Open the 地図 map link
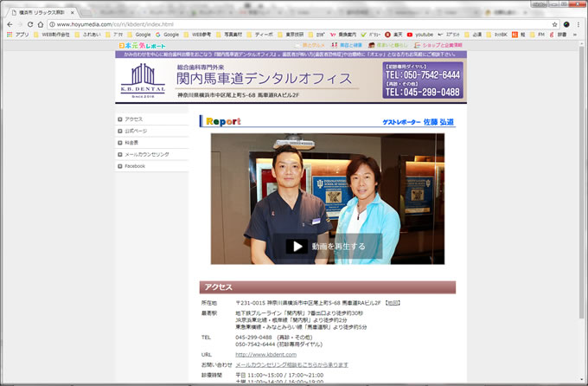 [393, 303]
